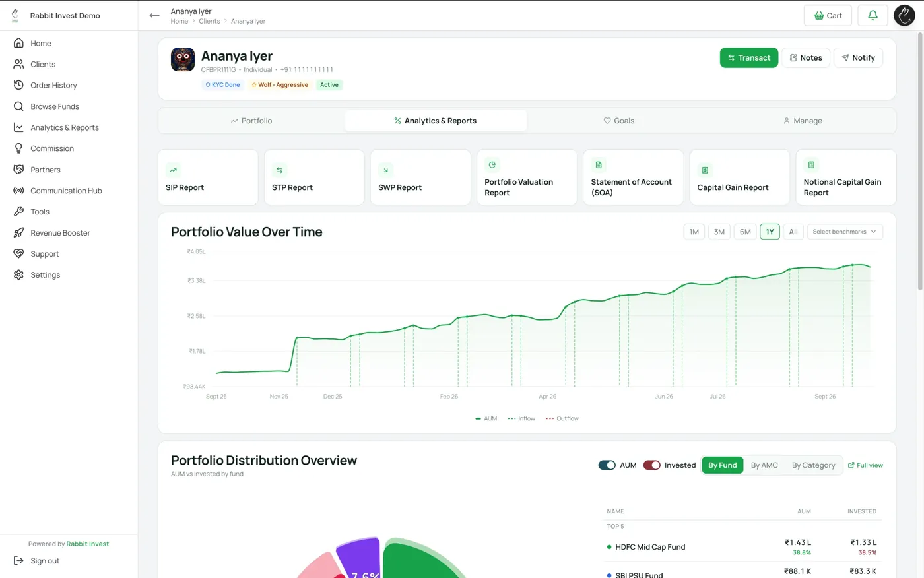This screenshot has height=578, width=924.
Task: Open Order History in sidebar
Action: [53, 85]
